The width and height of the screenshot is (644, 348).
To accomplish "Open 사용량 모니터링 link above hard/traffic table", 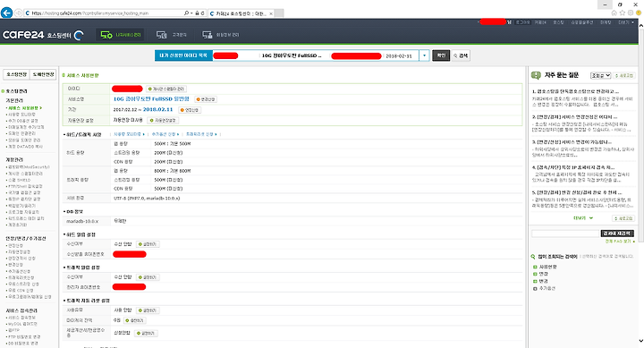I will (129, 134).
